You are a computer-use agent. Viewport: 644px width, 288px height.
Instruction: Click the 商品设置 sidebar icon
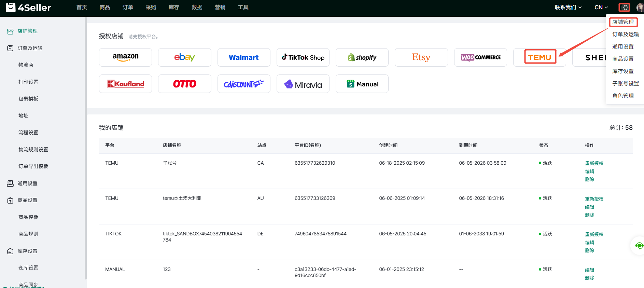coord(10,200)
